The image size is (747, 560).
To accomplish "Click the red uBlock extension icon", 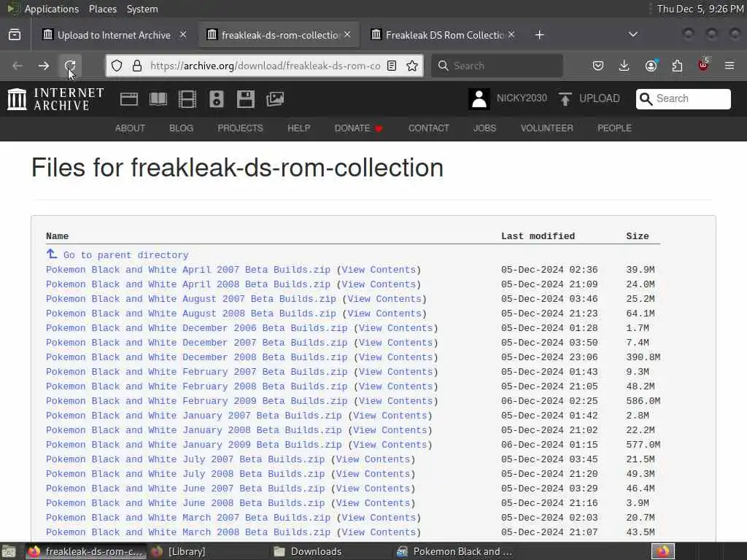I will tap(703, 65).
